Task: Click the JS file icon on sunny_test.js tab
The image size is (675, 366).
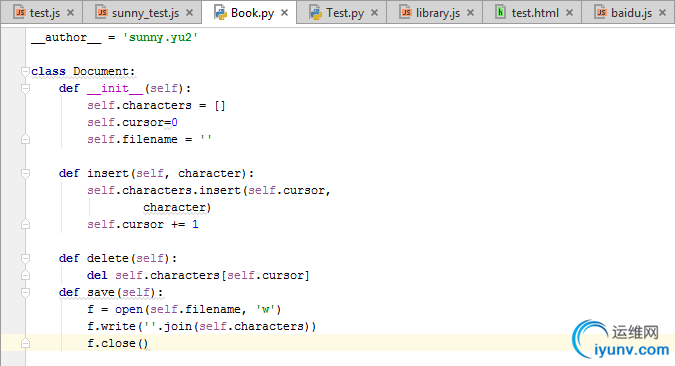Action: (x=102, y=12)
